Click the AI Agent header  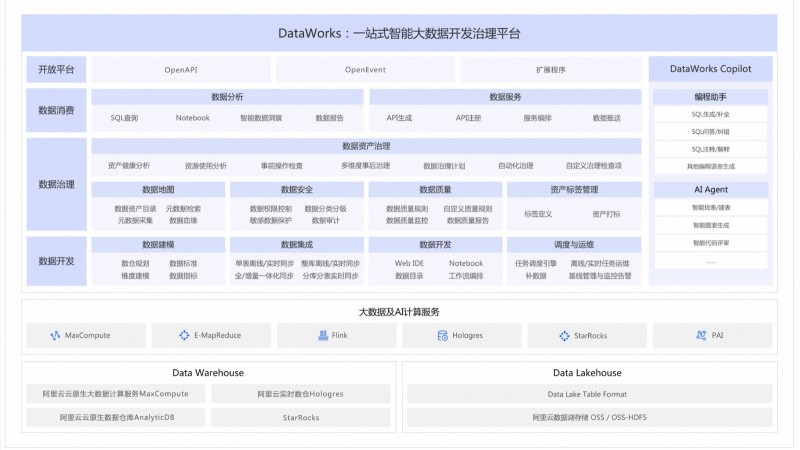click(711, 190)
